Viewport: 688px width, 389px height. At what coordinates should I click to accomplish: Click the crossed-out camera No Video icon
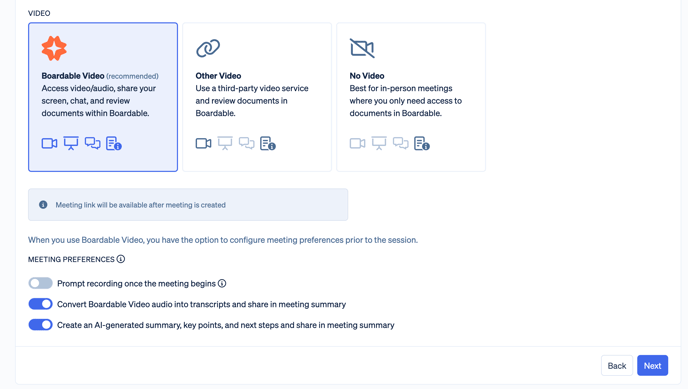tap(362, 48)
